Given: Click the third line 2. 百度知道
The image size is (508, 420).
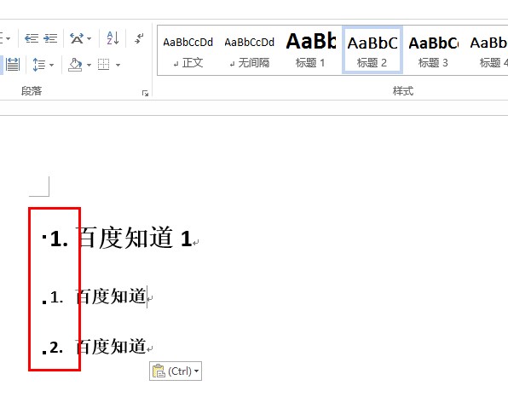Looking at the screenshot, I should coord(98,347).
